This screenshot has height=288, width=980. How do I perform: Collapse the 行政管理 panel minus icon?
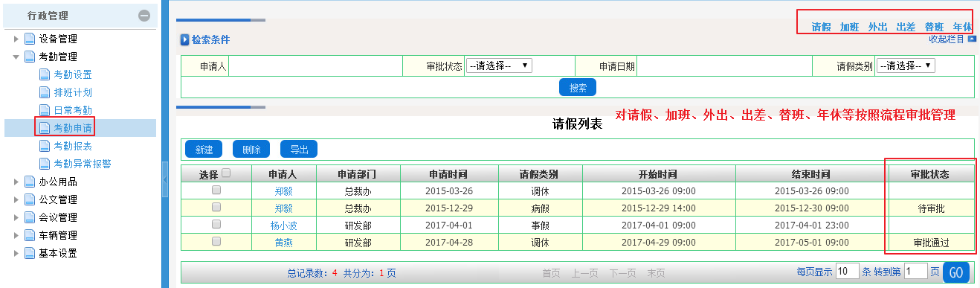tap(144, 16)
